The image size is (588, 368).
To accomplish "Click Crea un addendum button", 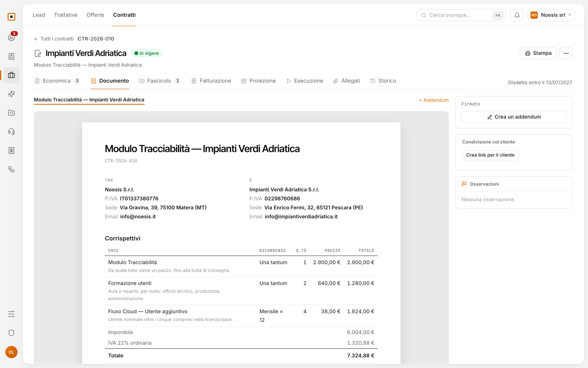I will click(514, 117).
